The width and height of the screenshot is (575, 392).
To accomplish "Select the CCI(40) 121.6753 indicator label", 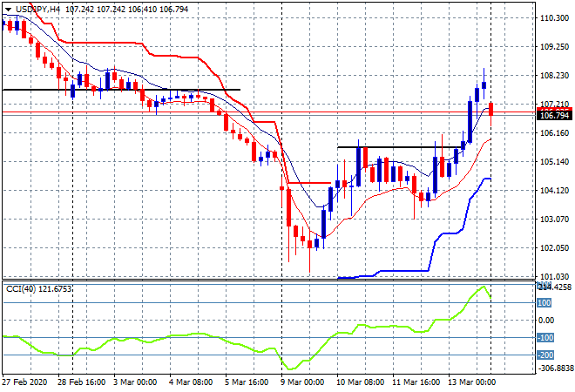I will 38,289.
